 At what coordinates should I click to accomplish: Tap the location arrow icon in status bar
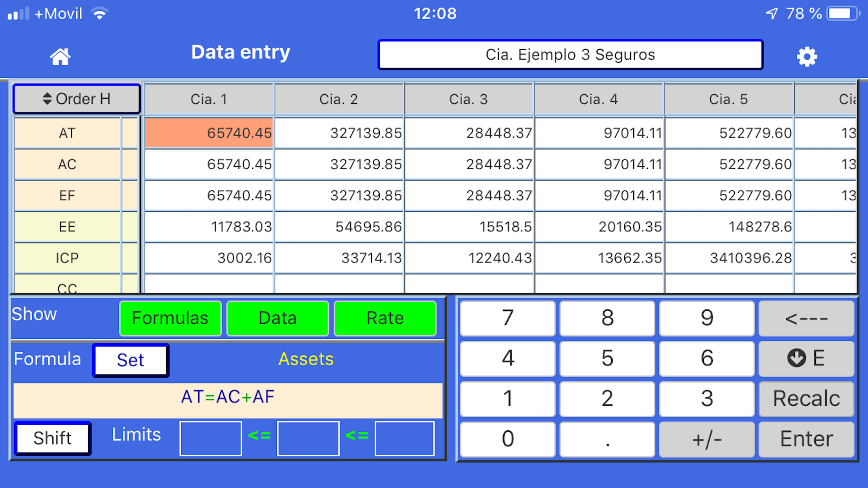771,14
